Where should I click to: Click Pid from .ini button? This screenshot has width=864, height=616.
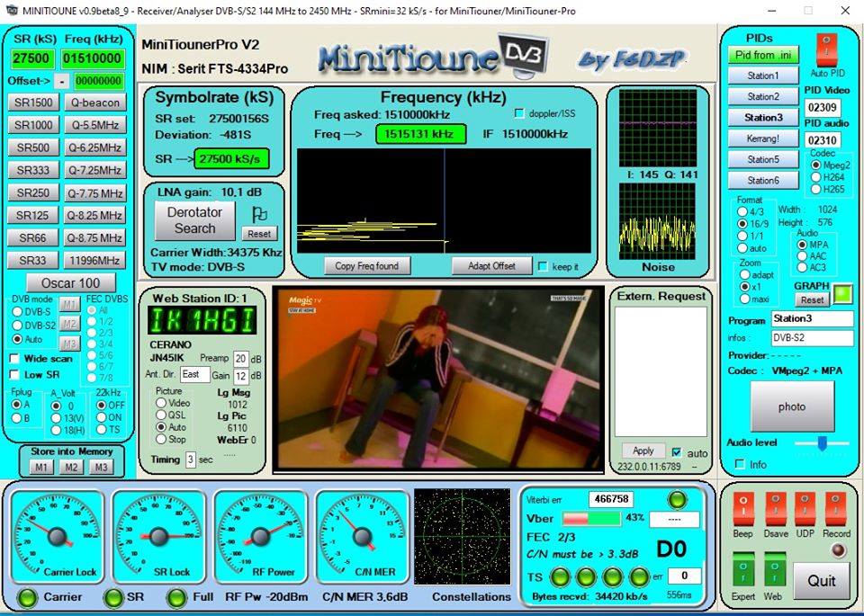[763, 55]
